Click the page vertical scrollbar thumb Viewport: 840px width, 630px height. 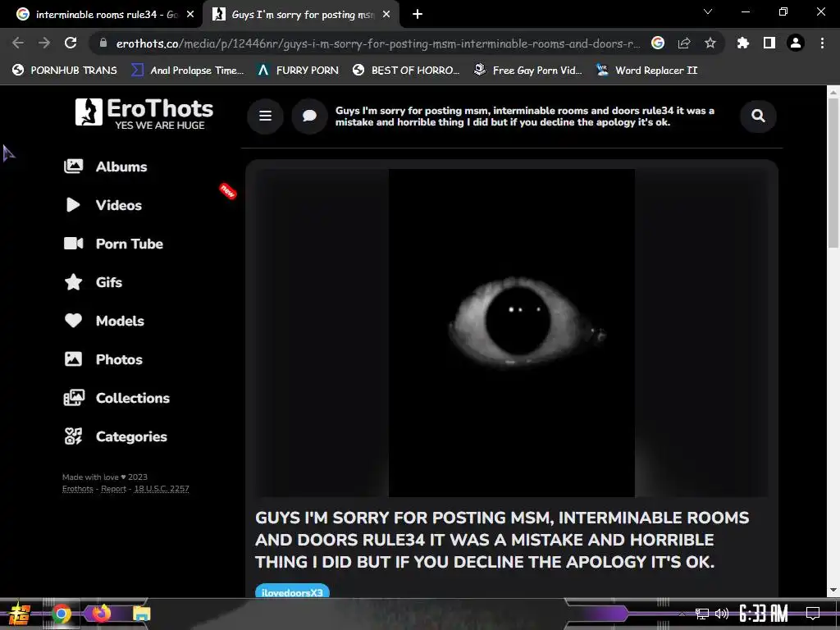tap(833, 174)
